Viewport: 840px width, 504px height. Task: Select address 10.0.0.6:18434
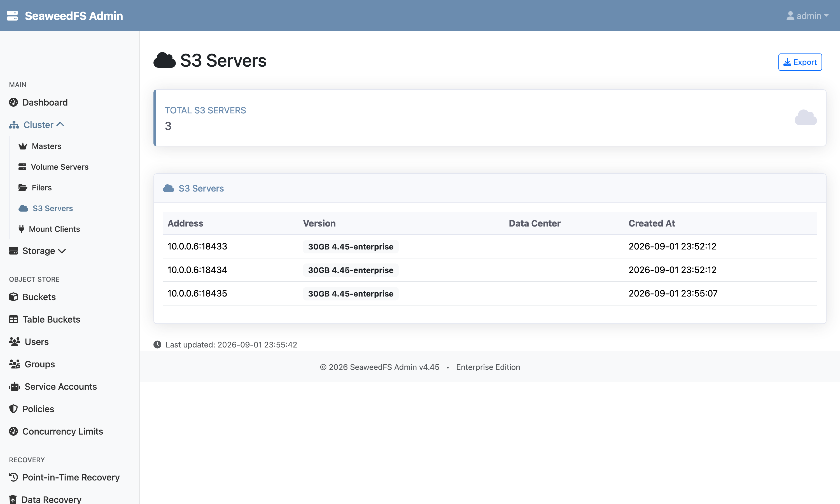coord(197,270)
